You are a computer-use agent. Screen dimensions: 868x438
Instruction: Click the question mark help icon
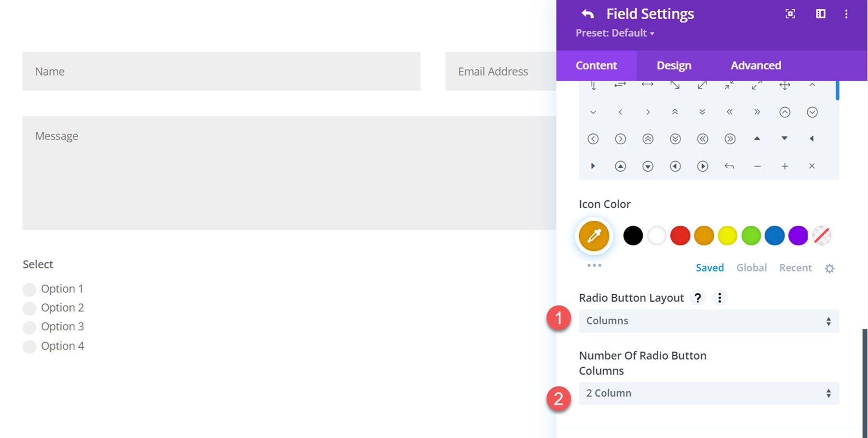point(697,298)
